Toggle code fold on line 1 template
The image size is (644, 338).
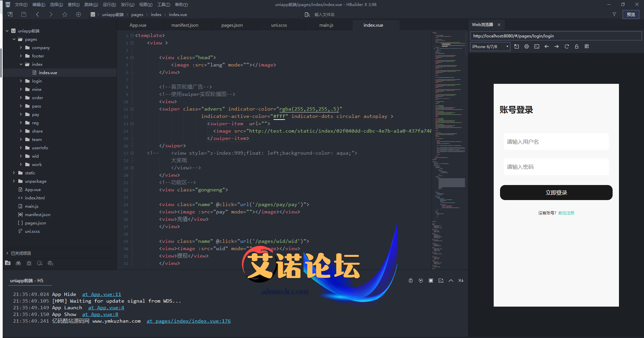[x=132, y=35]
